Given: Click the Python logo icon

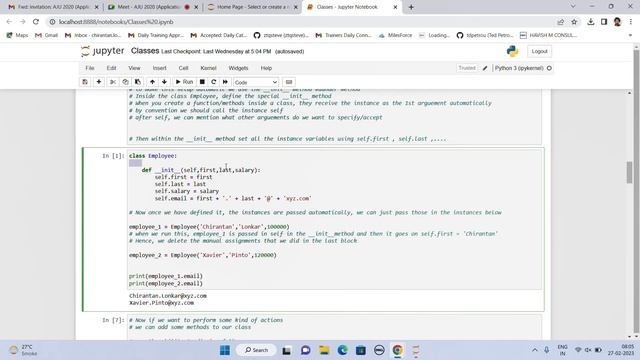Looking at the screenshot, I should (512, 51).
